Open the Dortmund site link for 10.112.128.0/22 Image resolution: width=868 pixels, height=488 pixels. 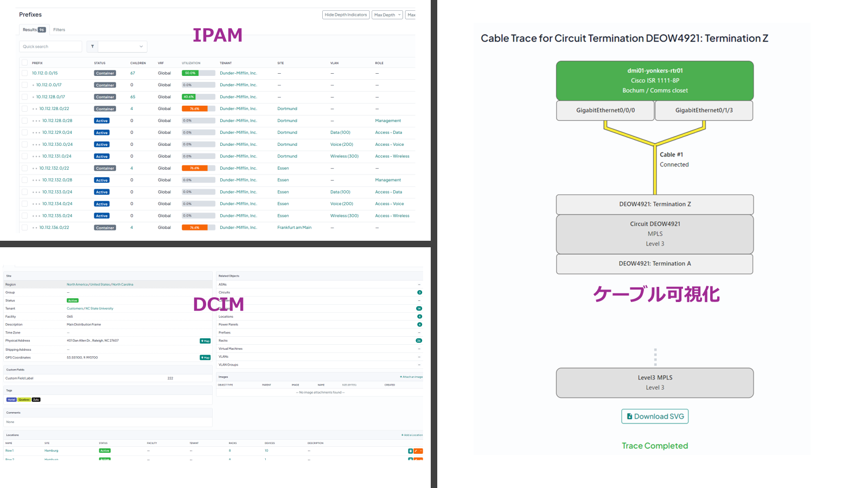[x=287, y=109]
